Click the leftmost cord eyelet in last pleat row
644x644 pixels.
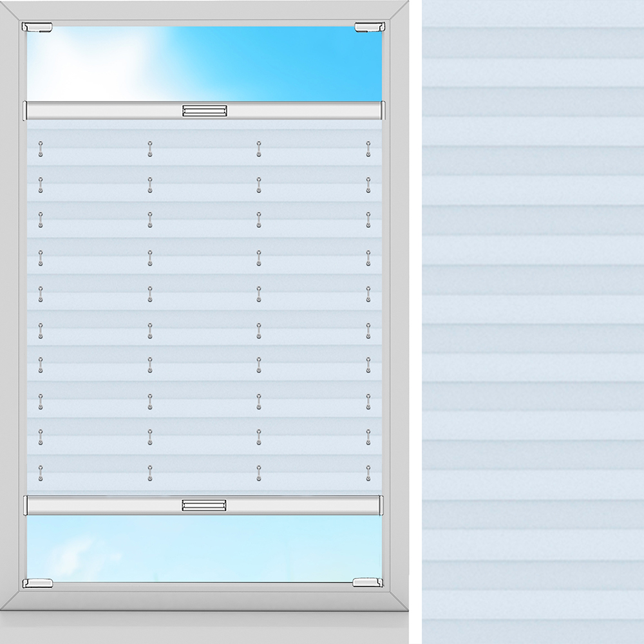(x=41, y=472)
